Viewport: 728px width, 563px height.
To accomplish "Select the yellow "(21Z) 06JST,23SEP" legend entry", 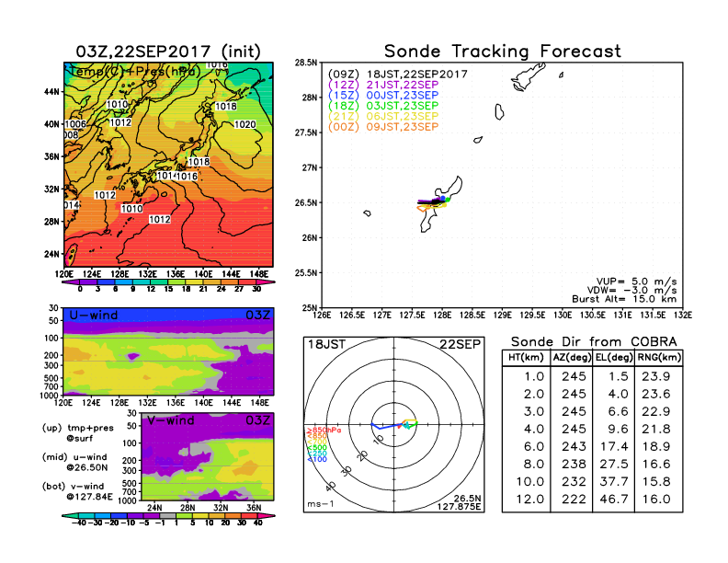I will pyautogui.click(x=383, y=117).
